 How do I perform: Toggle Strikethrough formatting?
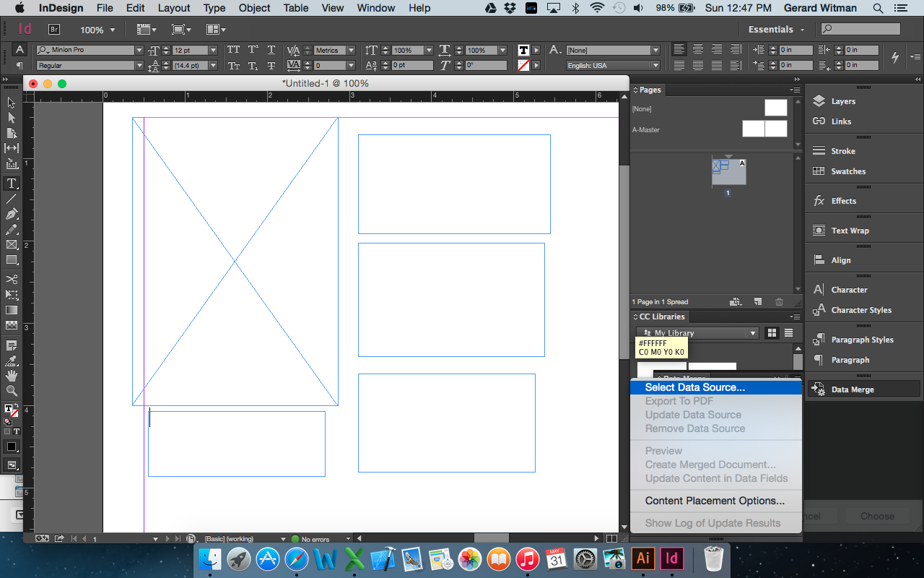tap(271, 66)
